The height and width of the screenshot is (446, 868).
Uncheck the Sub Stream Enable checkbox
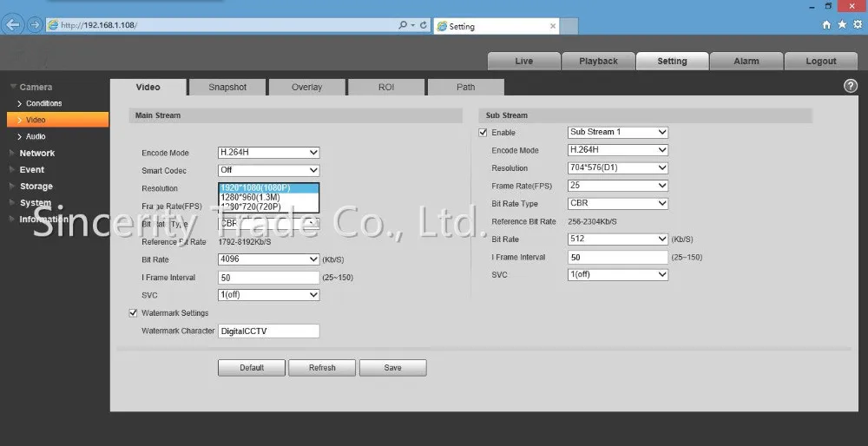click(x=483, y=133)
